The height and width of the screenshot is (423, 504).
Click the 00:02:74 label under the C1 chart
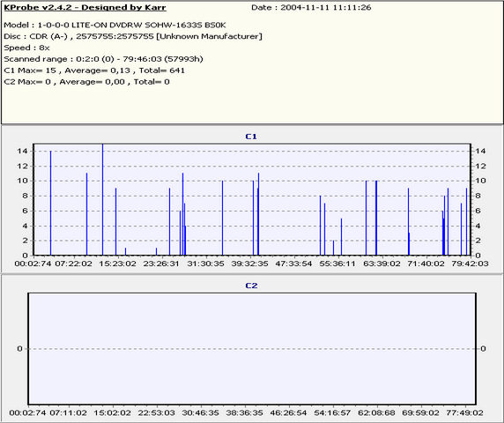tap(33, 263)
